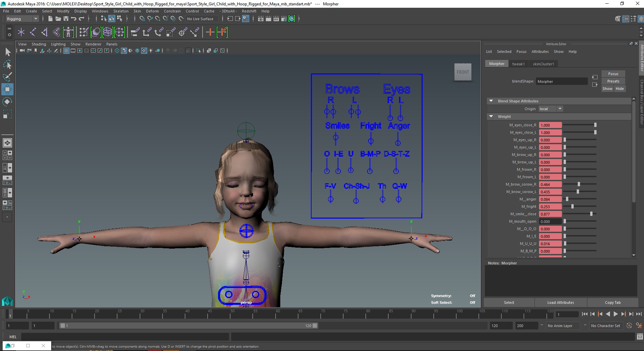Switch to the tweak1 tab
The width and height of the screenshot is (644, 351).
[x=518, y=64]
